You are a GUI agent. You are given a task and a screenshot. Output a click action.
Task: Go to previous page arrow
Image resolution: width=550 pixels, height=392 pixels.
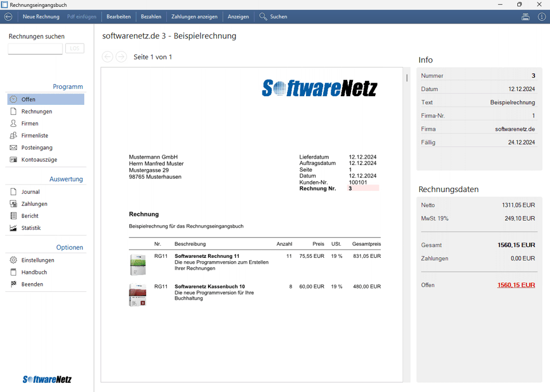108,56
